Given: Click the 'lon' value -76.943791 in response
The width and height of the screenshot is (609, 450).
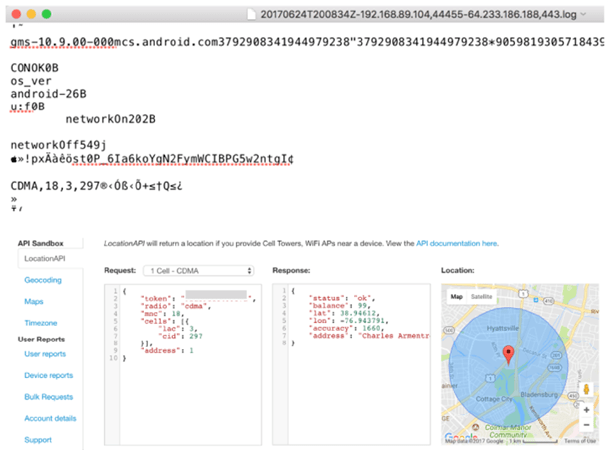Looking at the screenshot, I should pos(360,320).
